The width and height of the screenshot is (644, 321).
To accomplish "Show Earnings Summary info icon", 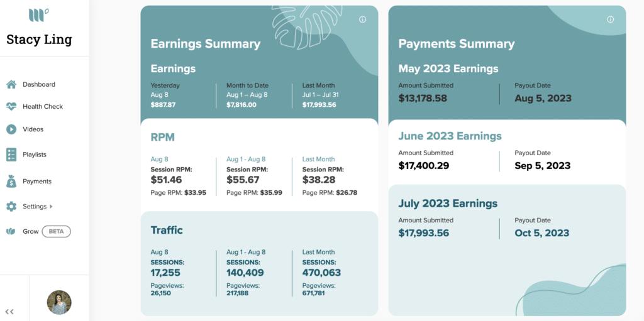I will (363, 19).
